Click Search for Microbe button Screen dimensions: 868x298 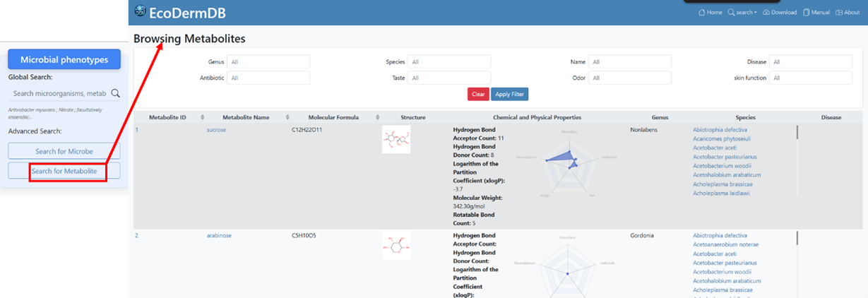(x=64, y=151)
